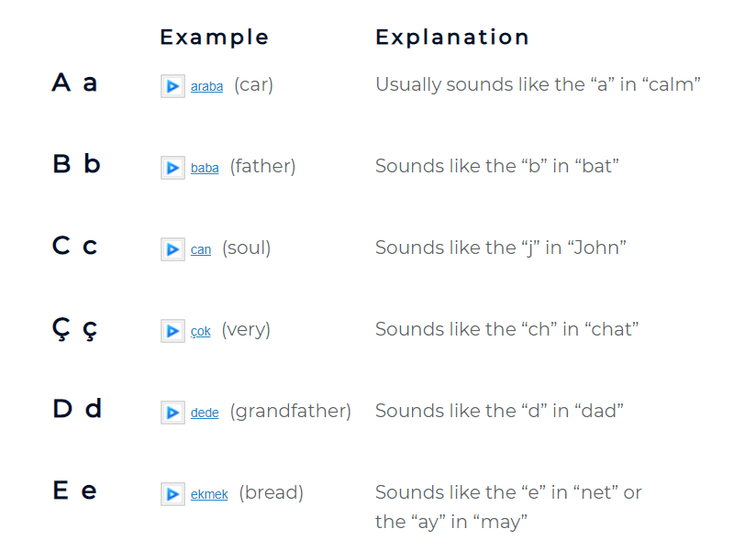
Task: Click the (grandfather) translation text
Action: click(x=290, y=411)
